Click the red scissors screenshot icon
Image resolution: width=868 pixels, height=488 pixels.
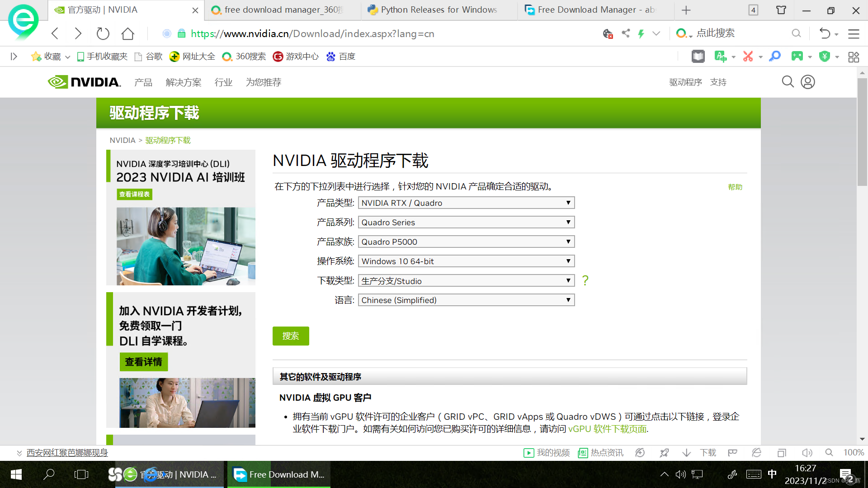click(748, 57)
